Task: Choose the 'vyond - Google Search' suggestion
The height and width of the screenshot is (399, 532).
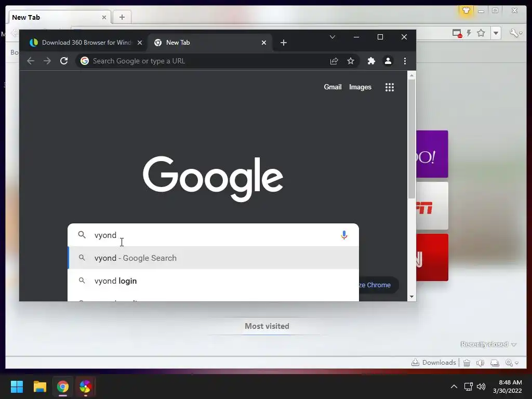Action: [x=213, y=258]
